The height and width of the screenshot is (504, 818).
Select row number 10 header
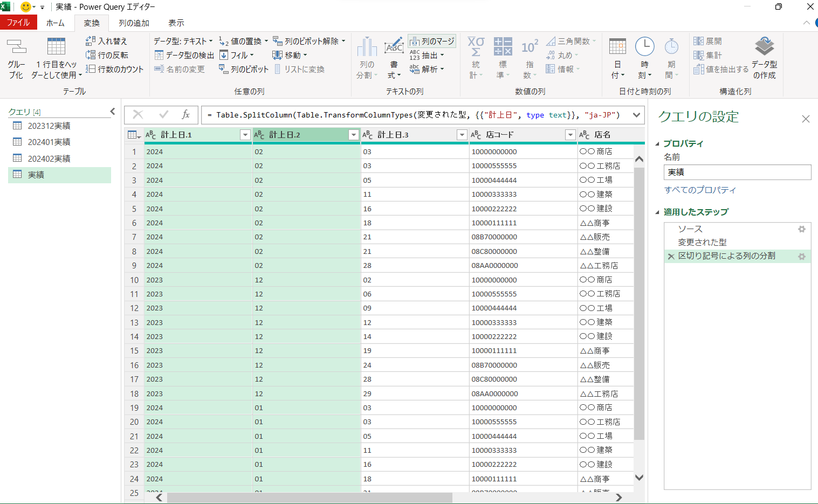point(134,280)
